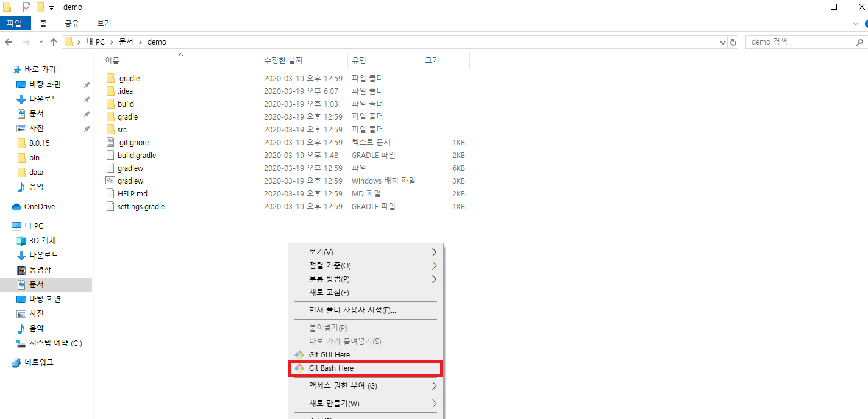868x419 pixels.
Task: Select pinned 다운로드 in quick access
Action: tap(44, 99)
